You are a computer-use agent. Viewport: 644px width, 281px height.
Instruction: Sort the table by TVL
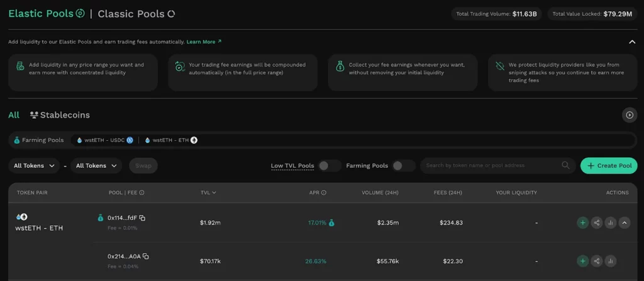click(x=208, y=192)
